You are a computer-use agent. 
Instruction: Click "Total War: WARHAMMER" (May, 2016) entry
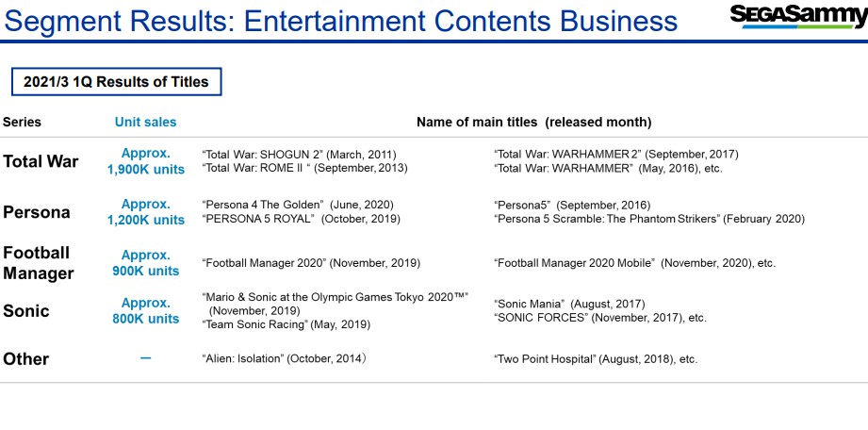[x=608, y=168]
